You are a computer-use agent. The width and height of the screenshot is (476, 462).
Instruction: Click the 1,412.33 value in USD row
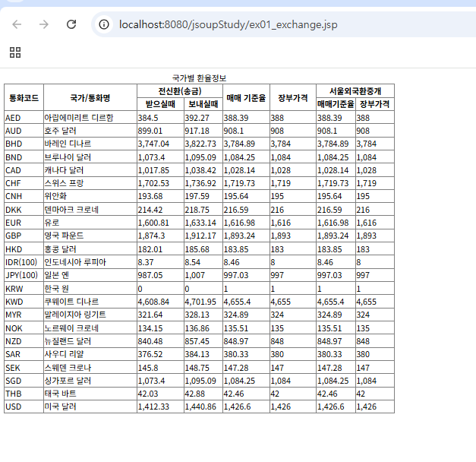click(x=153, y=407)
